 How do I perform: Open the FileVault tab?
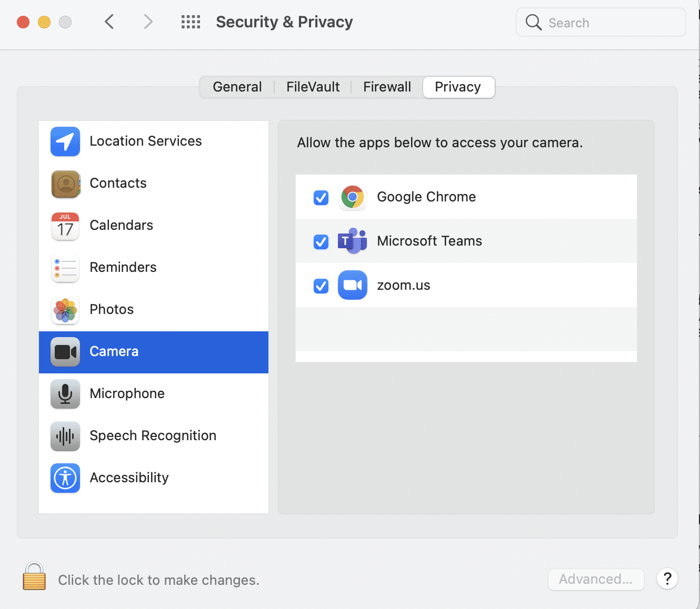pos(313,87)
